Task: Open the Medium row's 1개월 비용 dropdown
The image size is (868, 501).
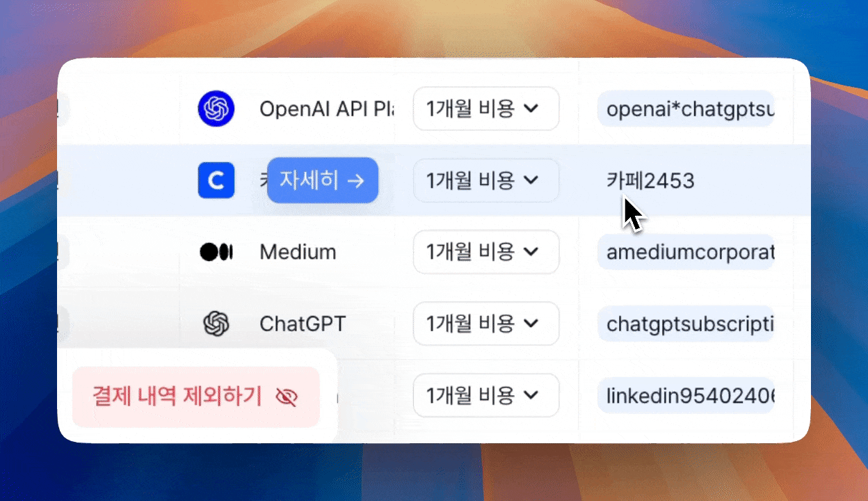Action: (x=485, y=252)
